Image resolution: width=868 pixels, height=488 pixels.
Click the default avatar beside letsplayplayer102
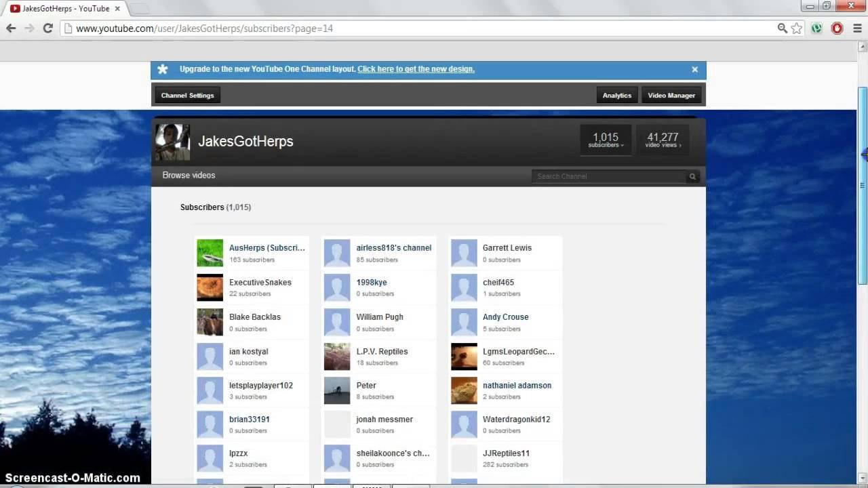click(210, 390)
